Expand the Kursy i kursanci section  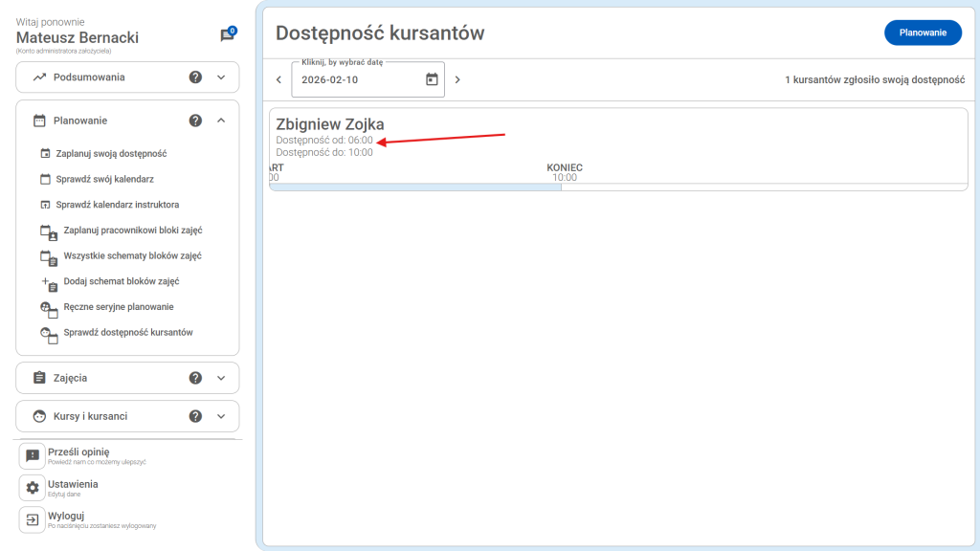[221, 416]
